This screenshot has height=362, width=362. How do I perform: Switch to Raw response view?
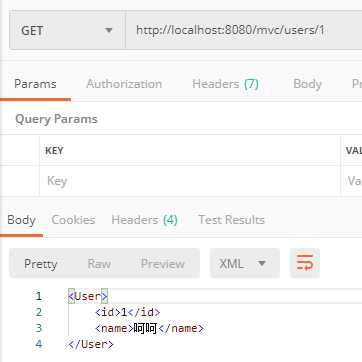pyautogui.click(x=99, y=264)
